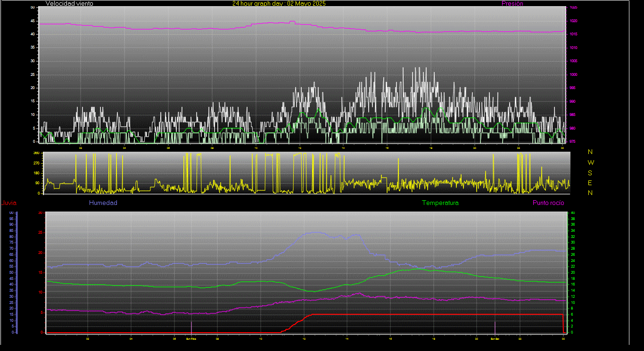Click the 'Velocidad viento' graph label

69,3
